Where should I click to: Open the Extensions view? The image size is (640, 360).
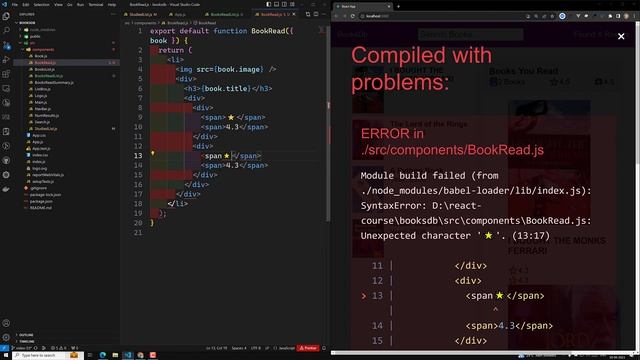click(x=6, y=74)
